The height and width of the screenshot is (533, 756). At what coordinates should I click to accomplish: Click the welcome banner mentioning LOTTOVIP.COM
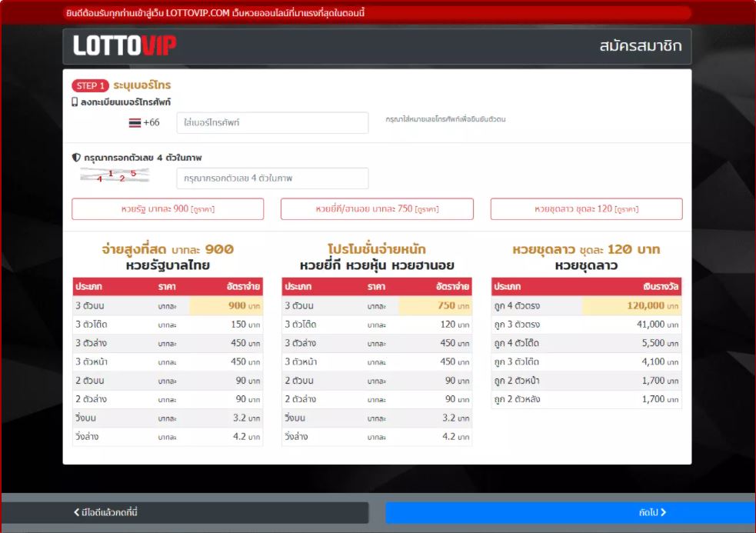(x=215, y=13)
